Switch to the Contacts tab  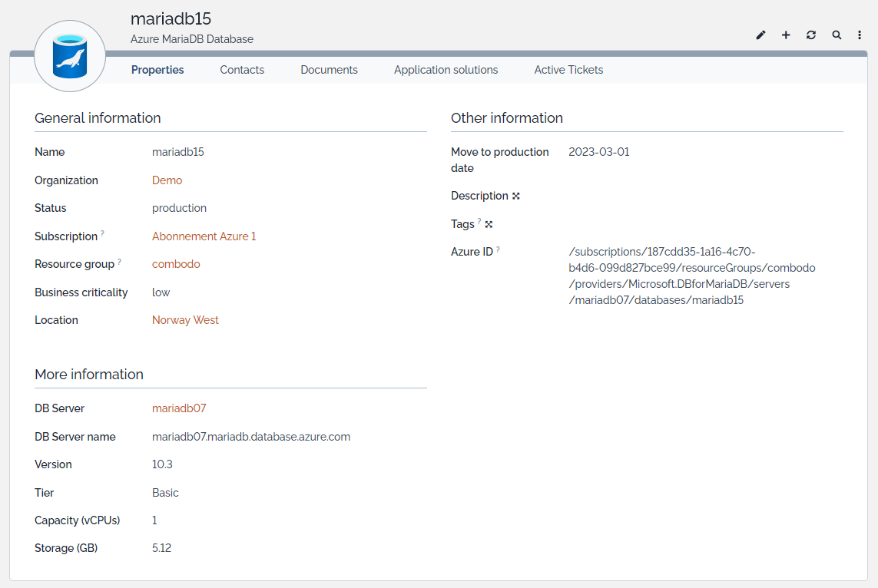[242, 70]
